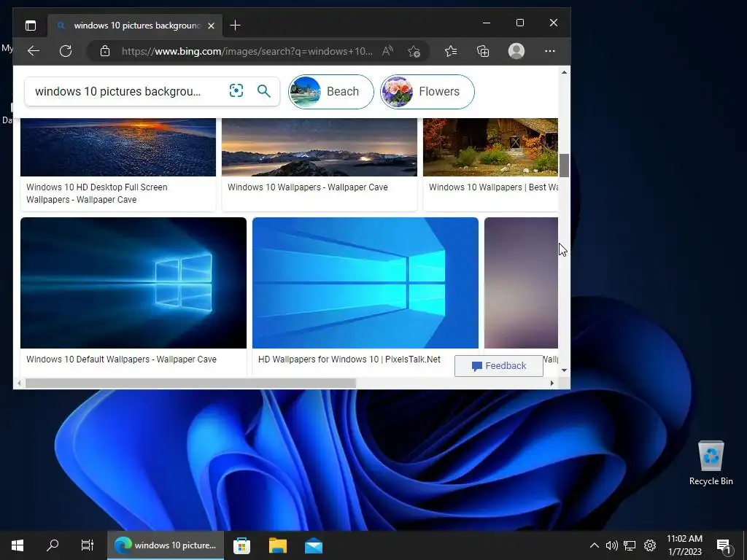This screenshot has height=560, width=747.
Task: Open the Favorites list icon
Action: [x=451, y=51]
